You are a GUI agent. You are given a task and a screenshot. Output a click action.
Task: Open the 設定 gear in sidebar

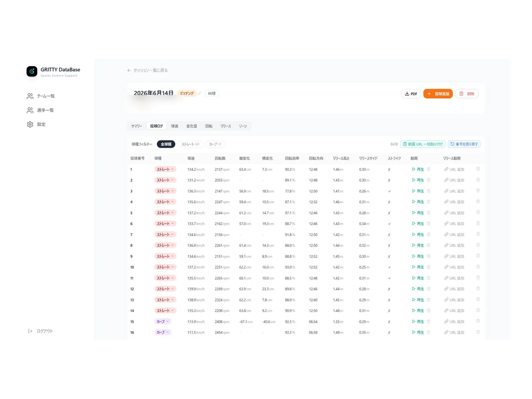click(30, 125)
